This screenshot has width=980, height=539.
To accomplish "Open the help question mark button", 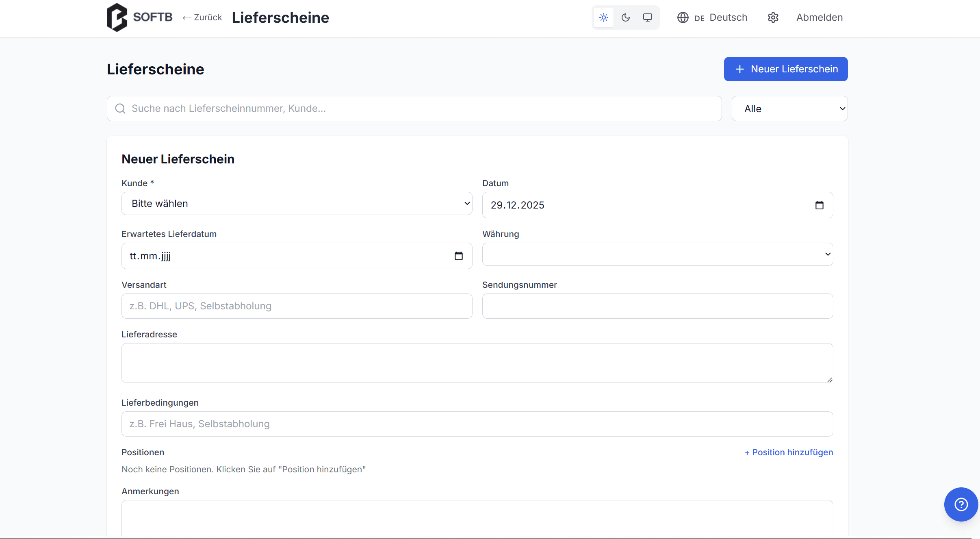I will (x=960, y=504).
